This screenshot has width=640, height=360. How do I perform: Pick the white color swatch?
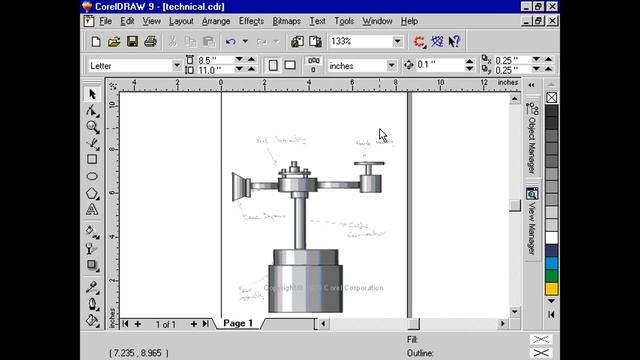pos(551,238)
